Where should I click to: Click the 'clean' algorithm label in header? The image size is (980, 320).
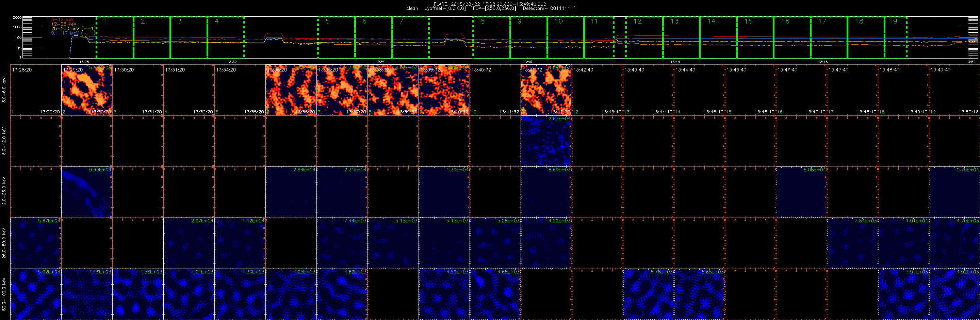[412, 9]
